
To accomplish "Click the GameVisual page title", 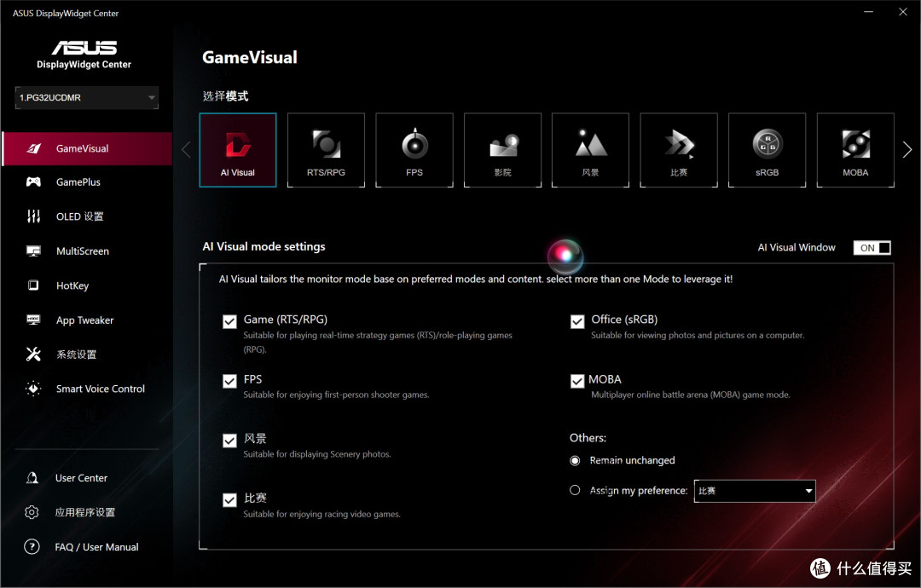I will [250, 57].
